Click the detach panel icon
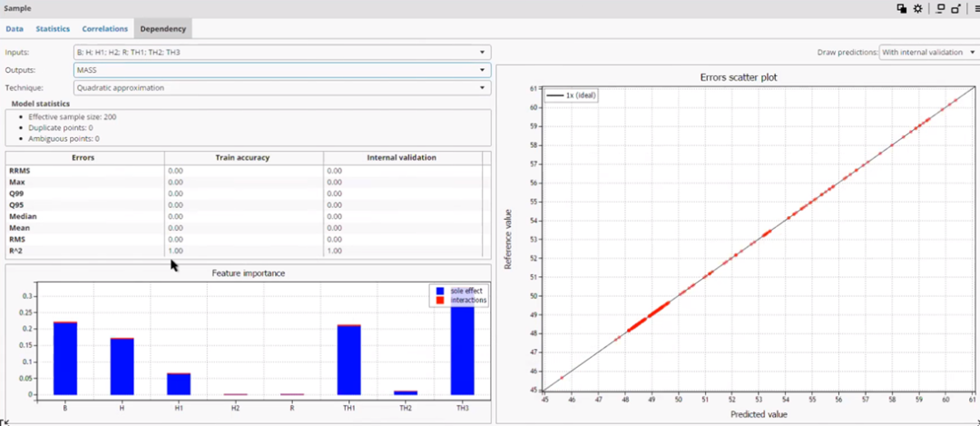 click(x=955, y=9)
